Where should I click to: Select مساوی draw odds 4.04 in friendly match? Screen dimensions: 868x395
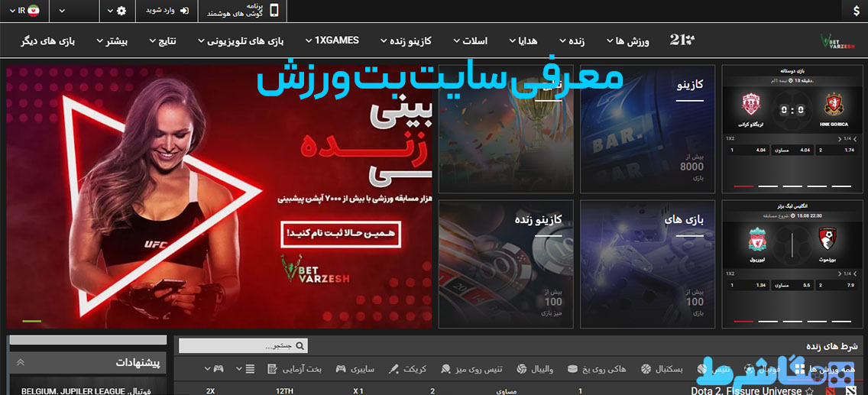coord(792,150)
